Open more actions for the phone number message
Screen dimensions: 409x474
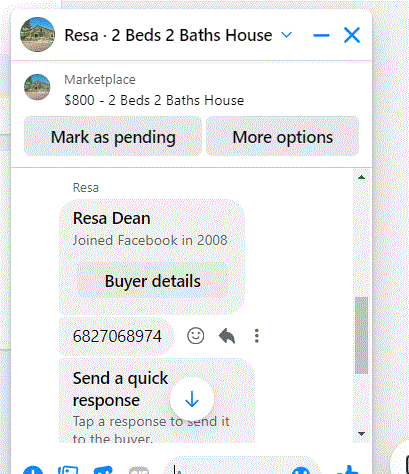[256, 336]
